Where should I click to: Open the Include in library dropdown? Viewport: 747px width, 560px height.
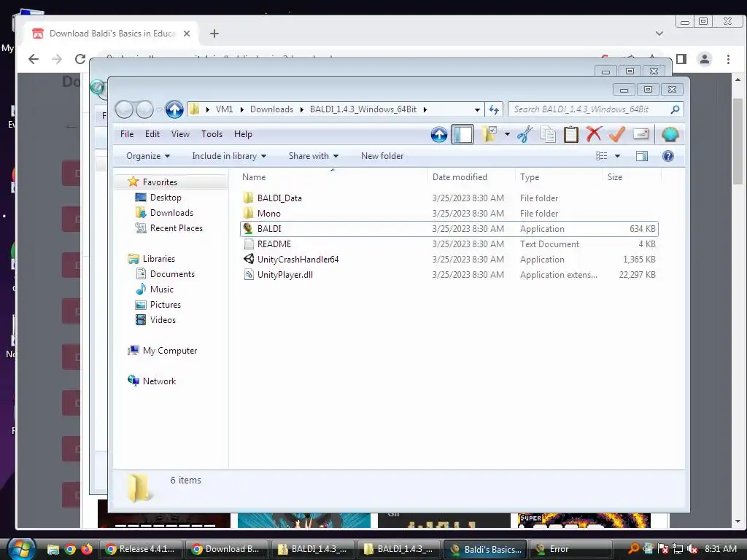click(229, 156)
